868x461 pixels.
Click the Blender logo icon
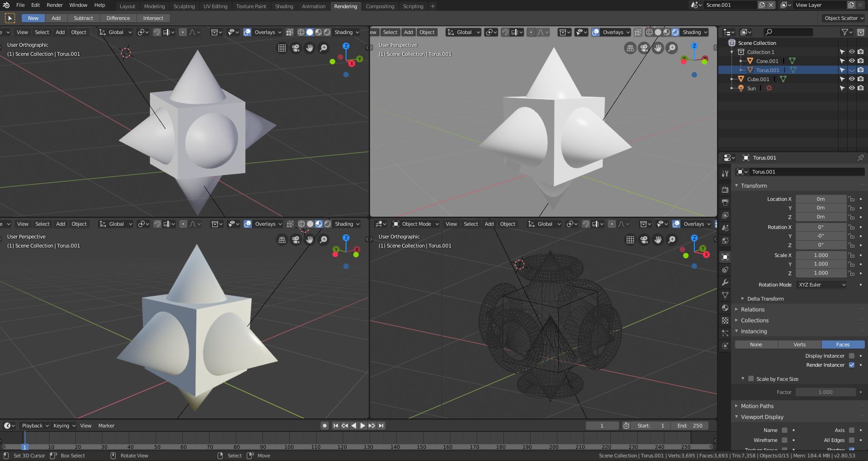pyautogui.click(x=6, y=5)
